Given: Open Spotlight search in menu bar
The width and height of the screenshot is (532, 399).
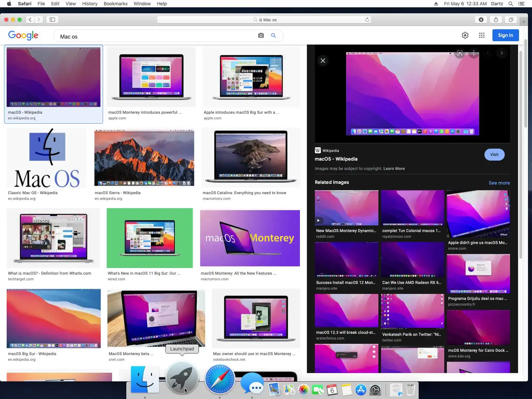Looking at the screenshot, I should [x=511, y=4].
